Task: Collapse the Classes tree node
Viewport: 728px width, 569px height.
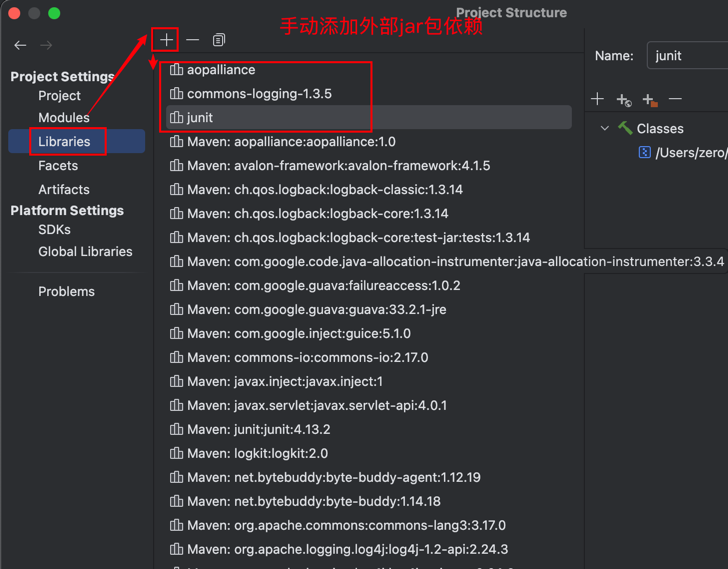Action: 605,128
